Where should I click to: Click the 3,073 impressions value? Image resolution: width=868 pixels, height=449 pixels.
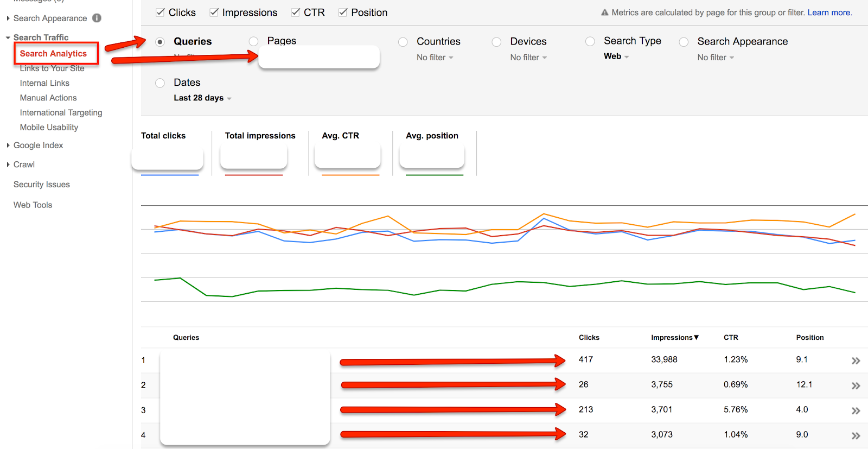[662, 434]
